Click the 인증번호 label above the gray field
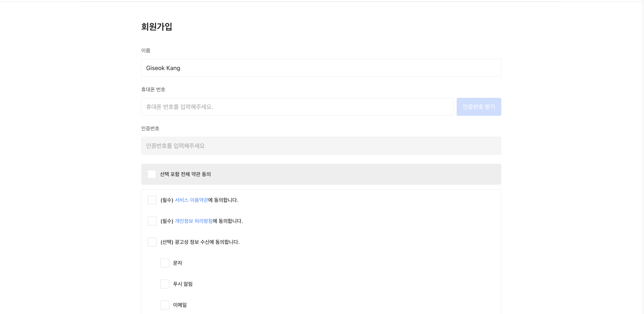Screen dimensions: 644x314 pos(150,128)
